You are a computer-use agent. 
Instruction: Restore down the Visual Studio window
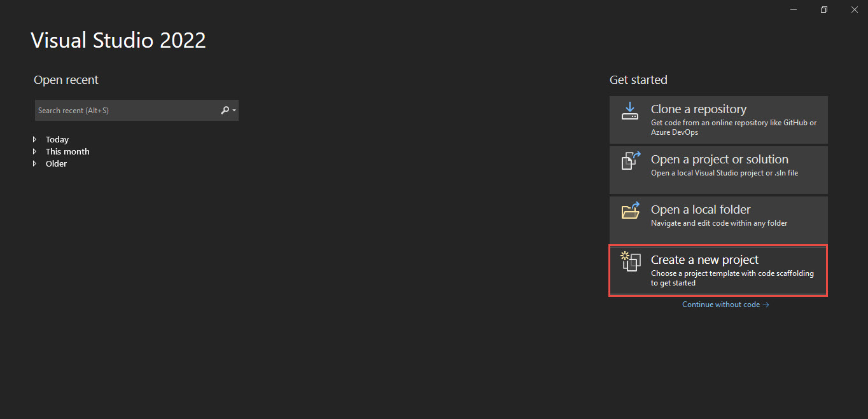824,10
